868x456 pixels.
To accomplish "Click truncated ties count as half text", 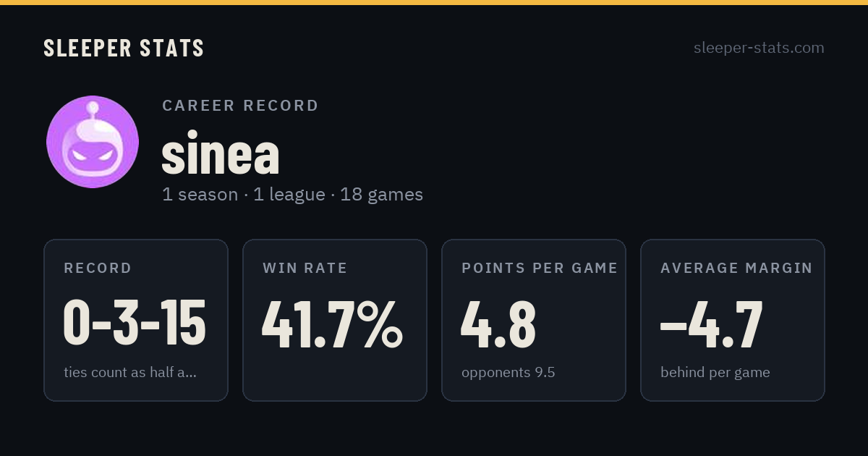I will tap(130, 372).
